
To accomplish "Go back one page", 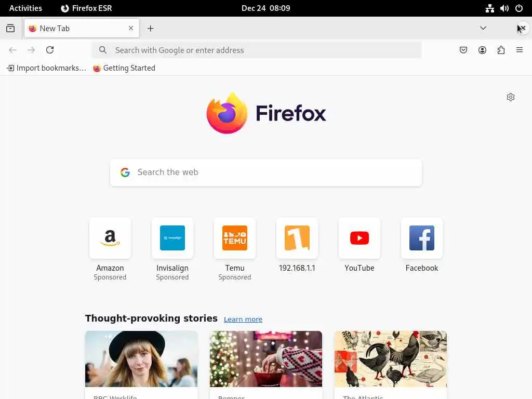I will pos(12,50).
